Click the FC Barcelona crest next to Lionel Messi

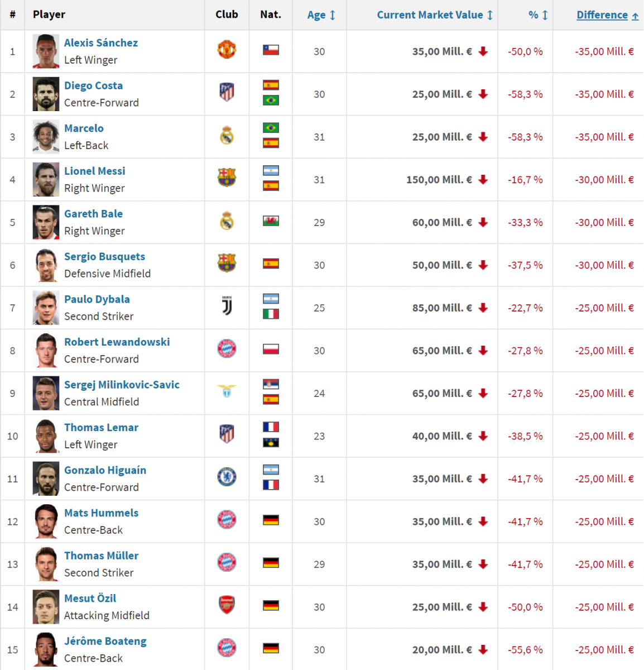click(x=227, y=178)
